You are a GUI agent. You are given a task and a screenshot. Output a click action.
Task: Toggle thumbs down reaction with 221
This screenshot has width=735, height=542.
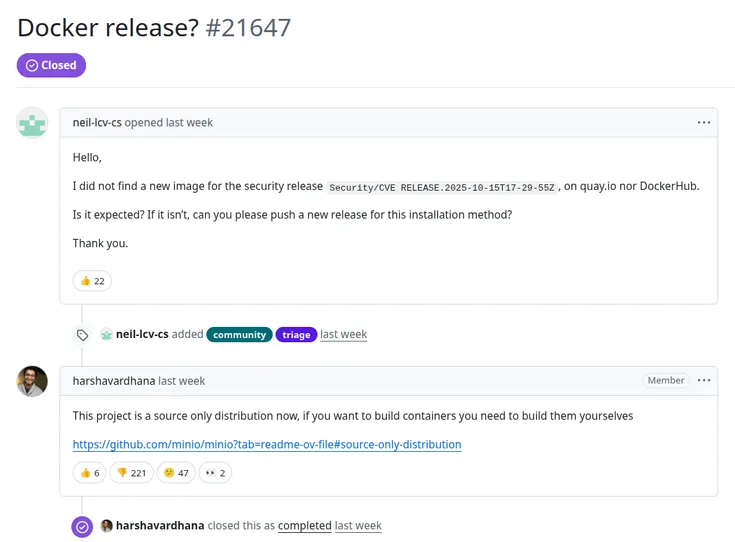point(131,472)
